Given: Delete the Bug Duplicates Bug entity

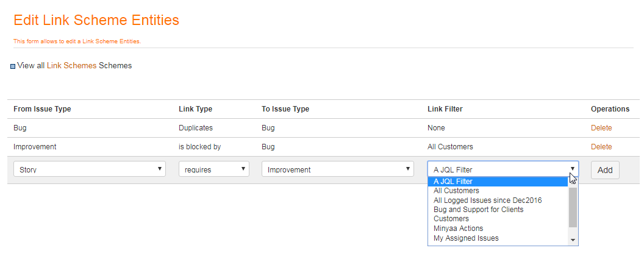Looking at the screenshot, I should (601, 128).
